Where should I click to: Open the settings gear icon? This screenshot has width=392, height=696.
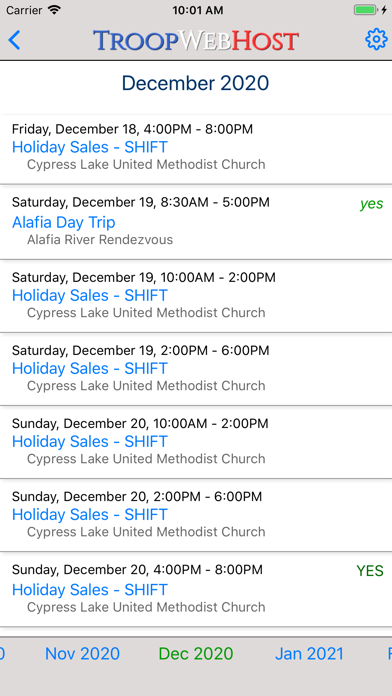(x=376, y=40)
